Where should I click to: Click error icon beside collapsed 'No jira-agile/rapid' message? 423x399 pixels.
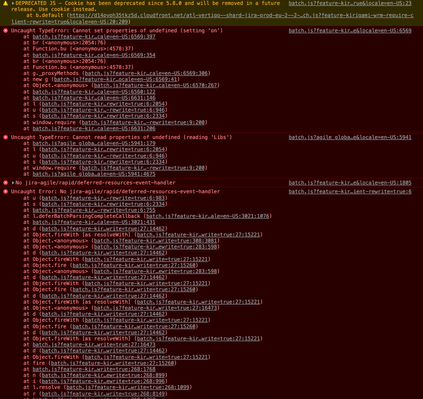(x=6, y=183)
